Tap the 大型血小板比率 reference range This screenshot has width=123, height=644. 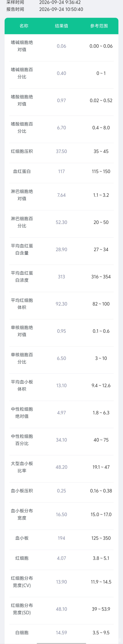[x=101, y=467]
